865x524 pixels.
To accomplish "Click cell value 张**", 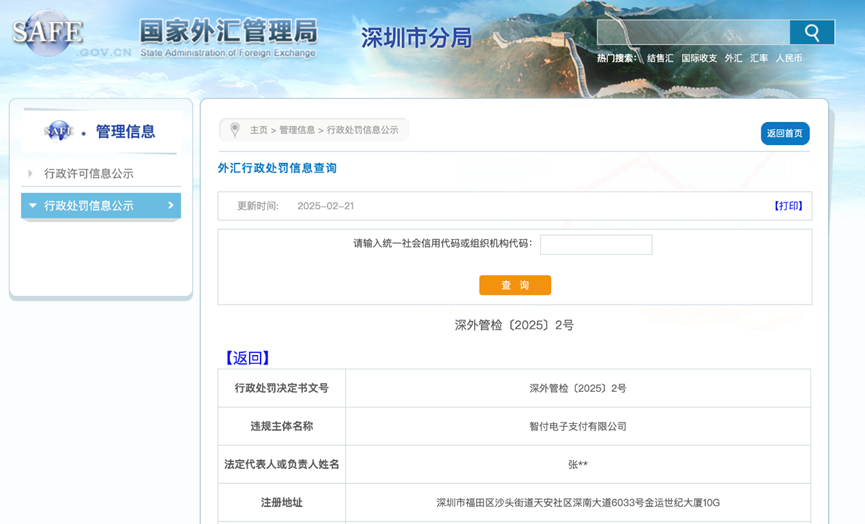I will click(578, 464).
